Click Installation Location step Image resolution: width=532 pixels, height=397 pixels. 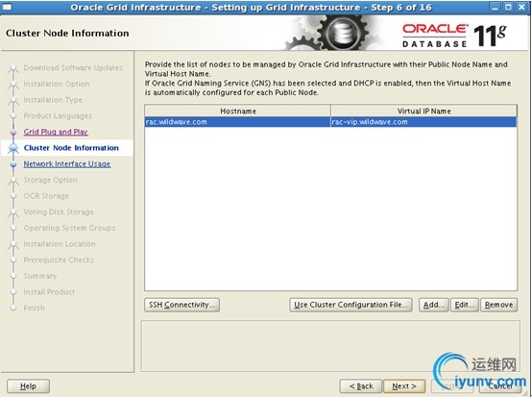60,244
